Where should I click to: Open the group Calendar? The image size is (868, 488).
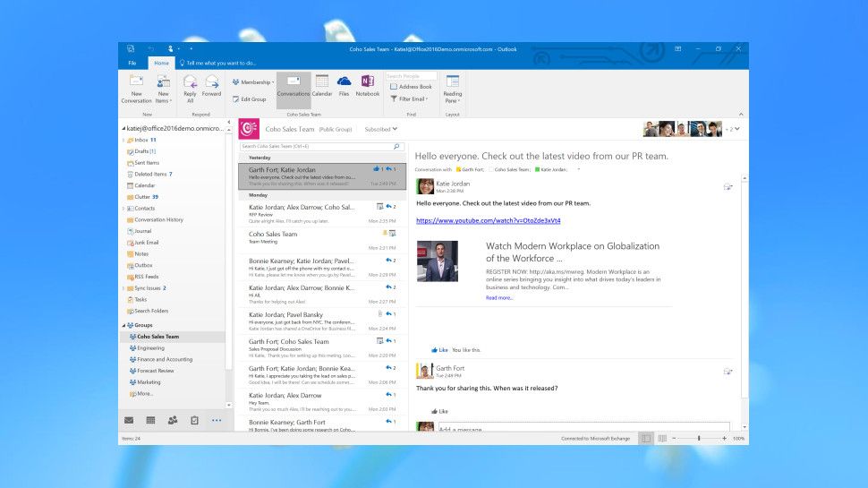(322, 87)
